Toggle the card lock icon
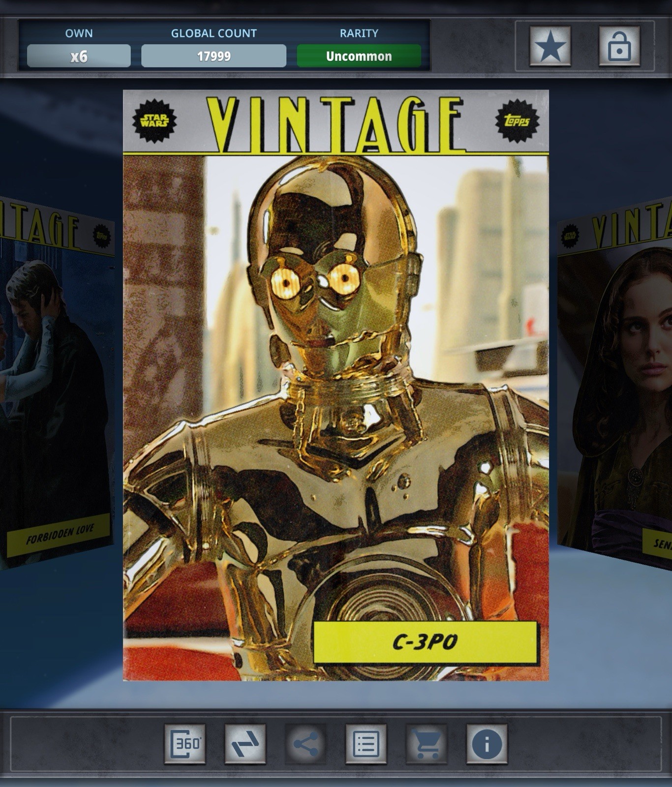 coord(619,46)
